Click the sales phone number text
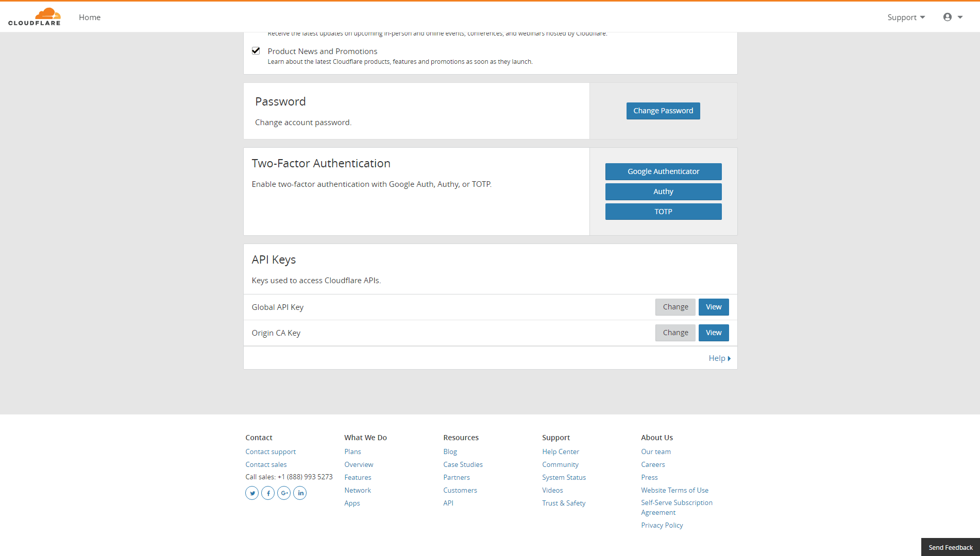Viewport: 980px width, 556px height. [x=305, y=477]
